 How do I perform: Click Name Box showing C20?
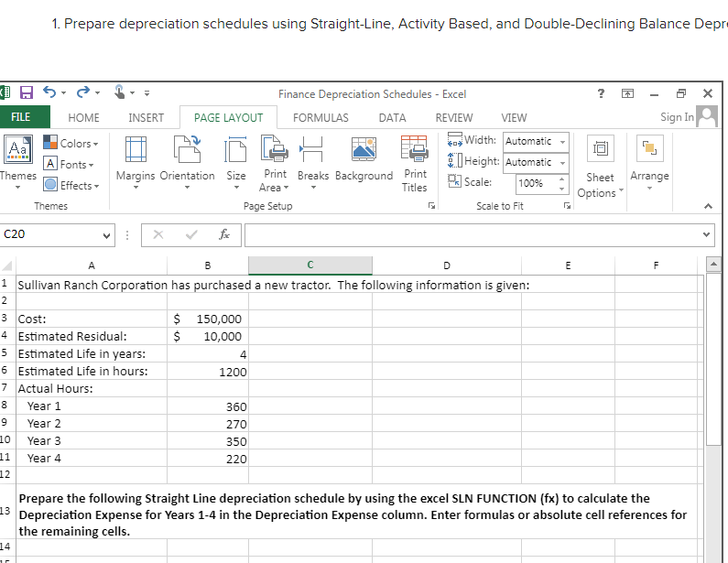[51, 235]
